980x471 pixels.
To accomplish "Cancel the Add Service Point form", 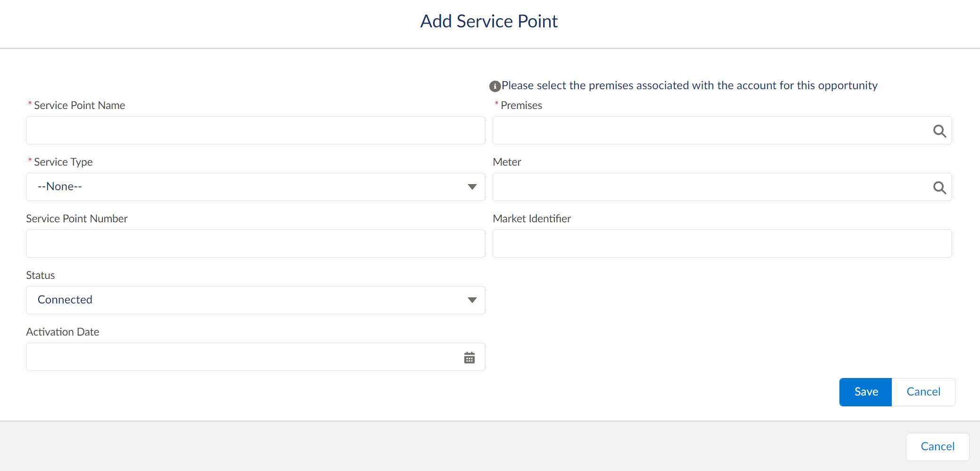I will pyautogui.click(x=923, y=392).
